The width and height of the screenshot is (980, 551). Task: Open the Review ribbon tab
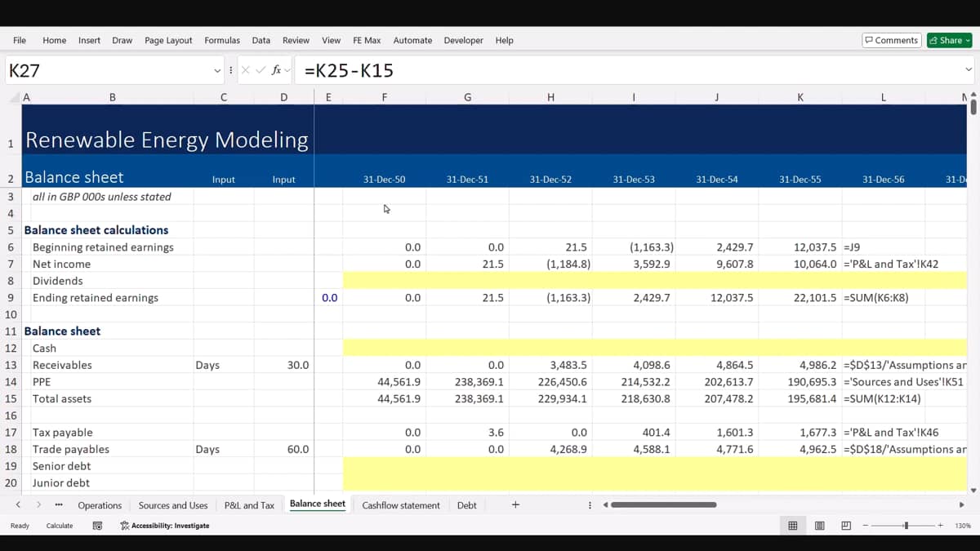point(296,40)
